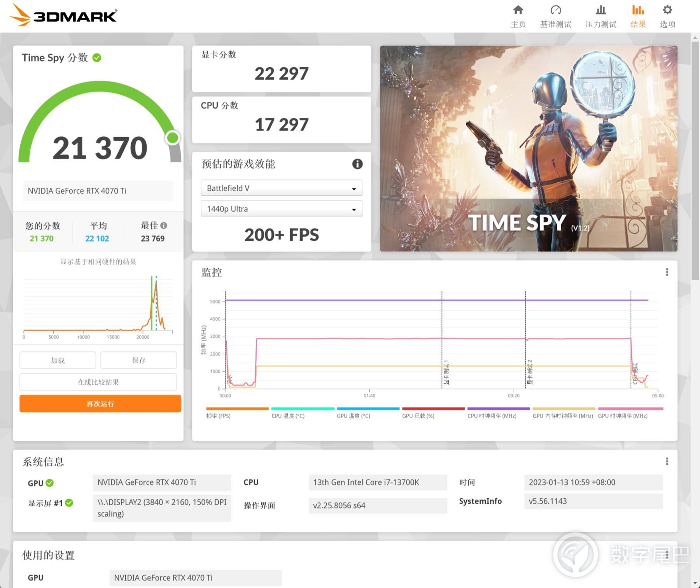Open the 使用的设置 panel three-dot menu
The image size is (700, 588).
click(x=667, y=555)
